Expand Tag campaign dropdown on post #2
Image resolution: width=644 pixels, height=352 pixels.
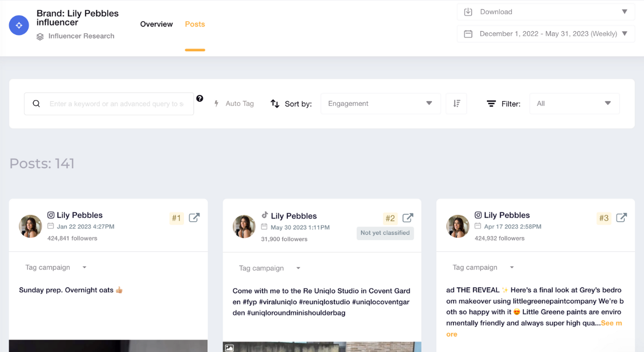[270, 268]
